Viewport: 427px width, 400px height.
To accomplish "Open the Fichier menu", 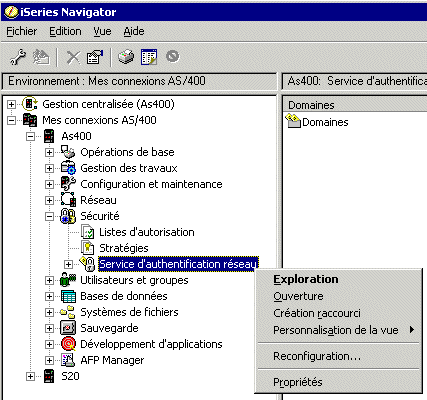I will click(22, 31).
